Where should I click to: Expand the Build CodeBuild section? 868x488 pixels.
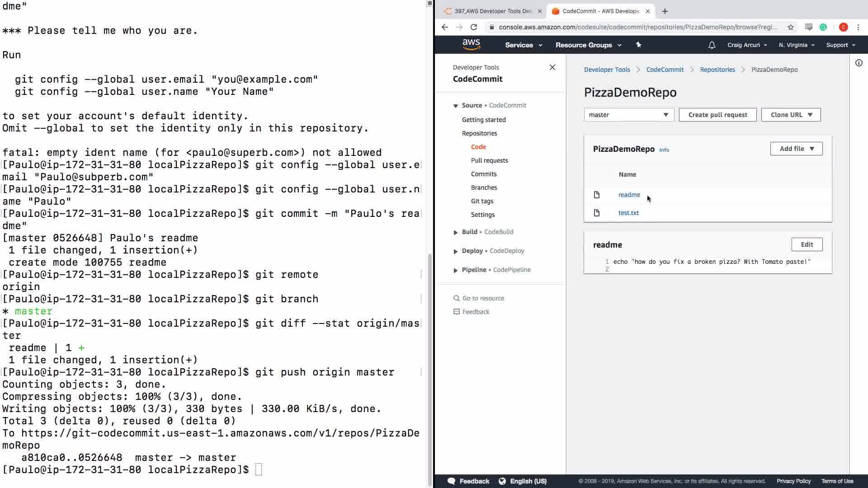click(456, 232)
